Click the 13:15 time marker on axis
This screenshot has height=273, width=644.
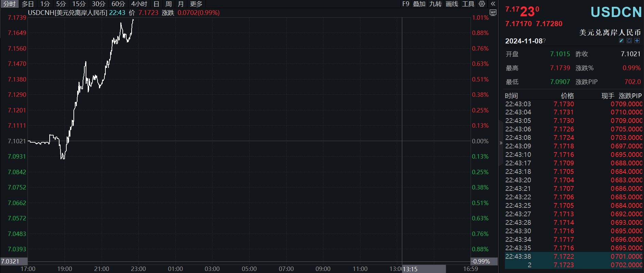tap(410, 269)
